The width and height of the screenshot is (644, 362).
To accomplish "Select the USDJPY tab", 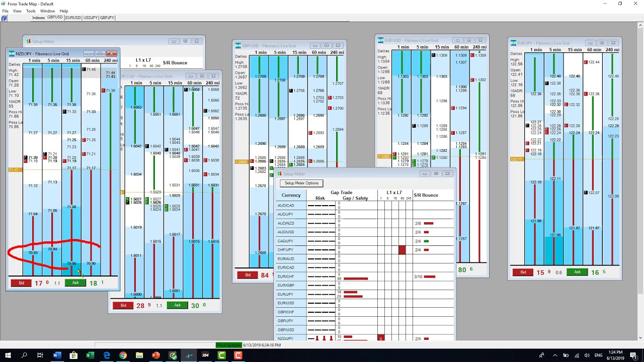I will coord(91,18).
